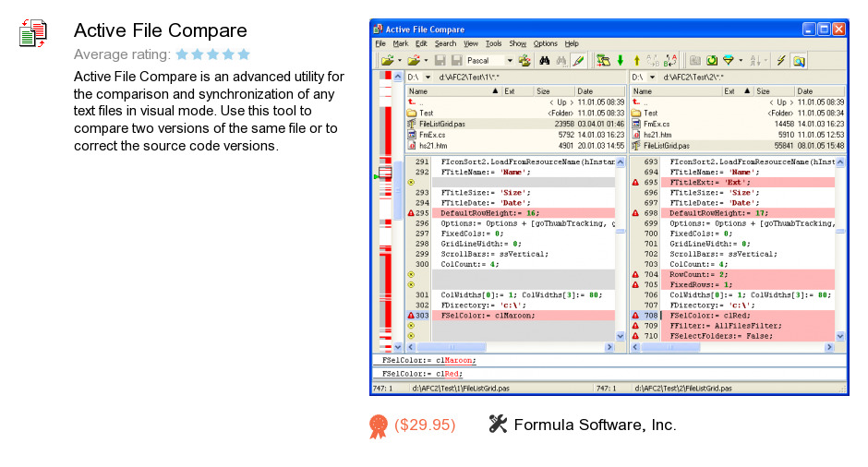Click the red difference overview map strip

[385, 210]
